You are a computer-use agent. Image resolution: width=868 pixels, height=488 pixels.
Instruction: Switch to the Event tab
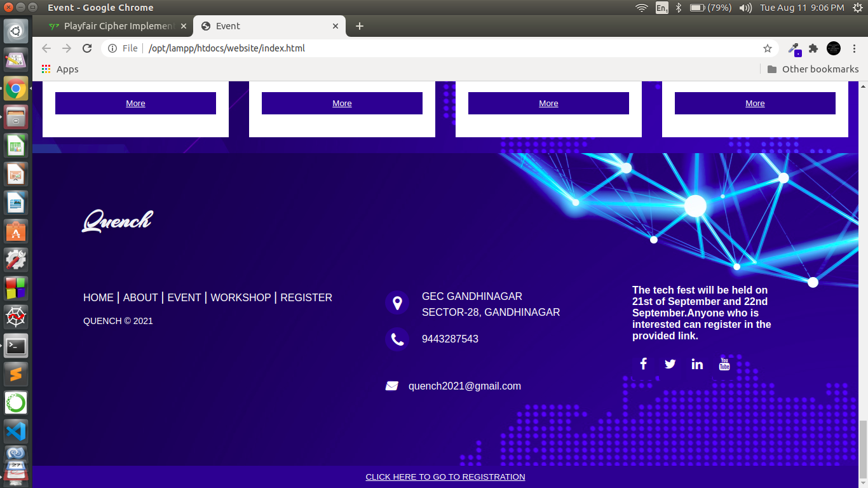point(269,26)
